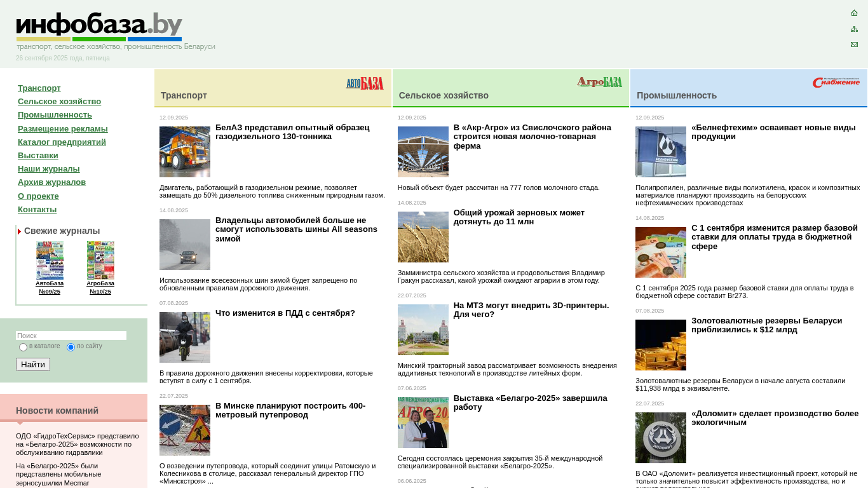Click the envelope mail icon
The height and width of the screenshot is (488, 868).
click(x=854, y=44)
